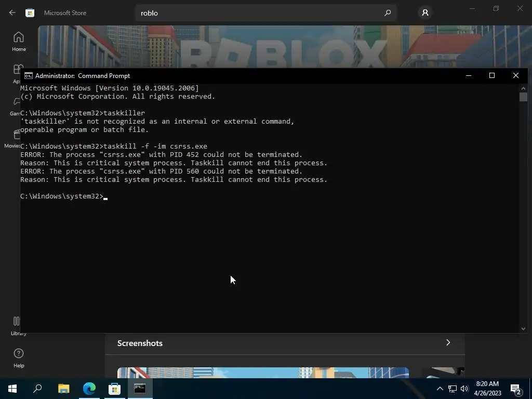Click the Command Prompt title bar icon

pyautogui.click(x=29, y=76)
